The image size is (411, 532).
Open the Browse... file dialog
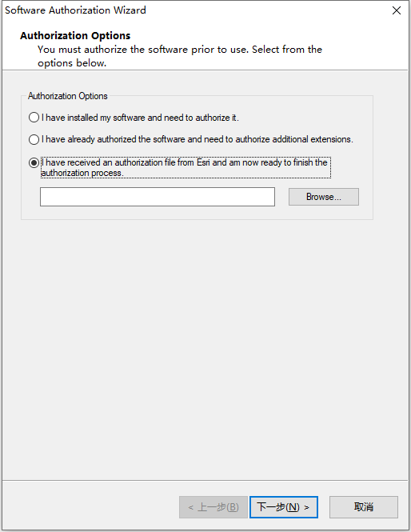[324, 197]
